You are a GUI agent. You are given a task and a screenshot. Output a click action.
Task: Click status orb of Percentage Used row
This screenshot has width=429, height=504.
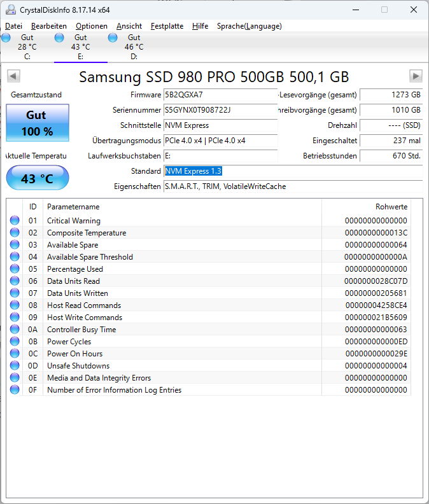click(15, 269)
